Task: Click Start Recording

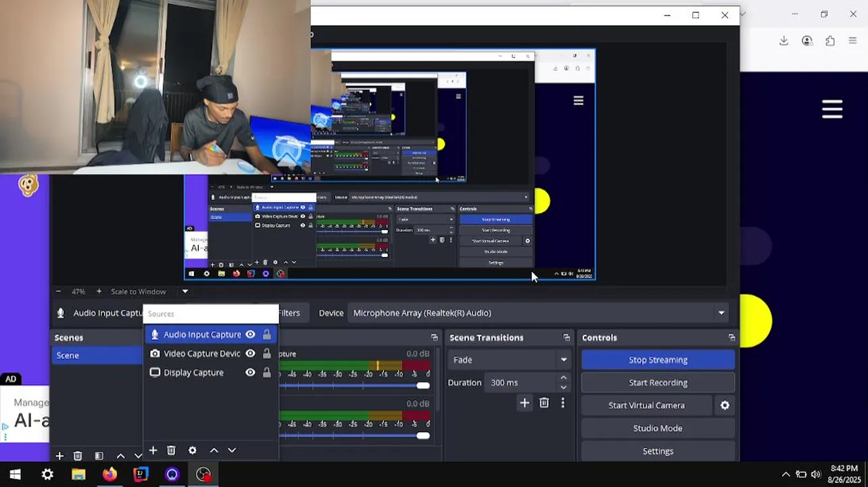Action: [x=658, y=382]
